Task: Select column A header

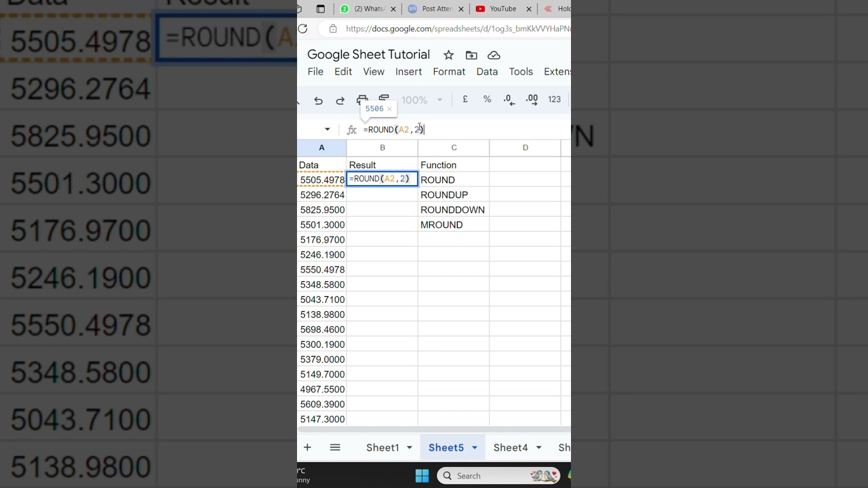Action: pos(321,148)
